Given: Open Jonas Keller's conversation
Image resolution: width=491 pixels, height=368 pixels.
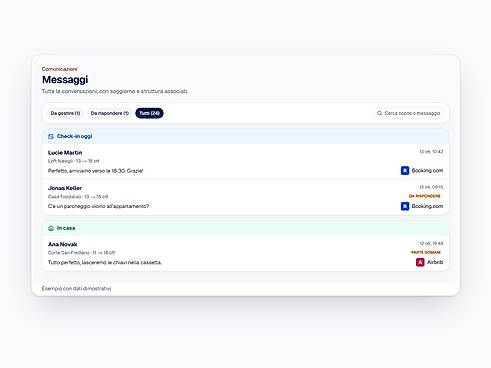Looking at the screenshot, I should 246,197.
